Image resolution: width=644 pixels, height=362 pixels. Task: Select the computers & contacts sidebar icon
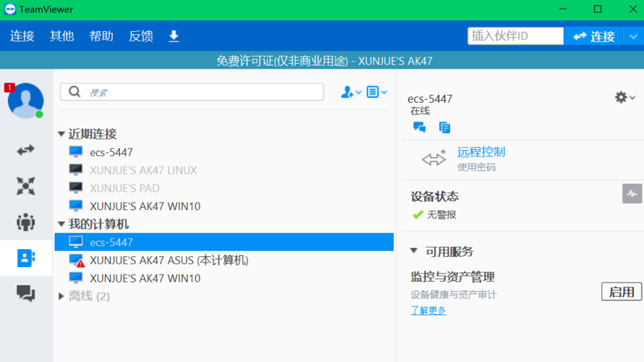25,258
